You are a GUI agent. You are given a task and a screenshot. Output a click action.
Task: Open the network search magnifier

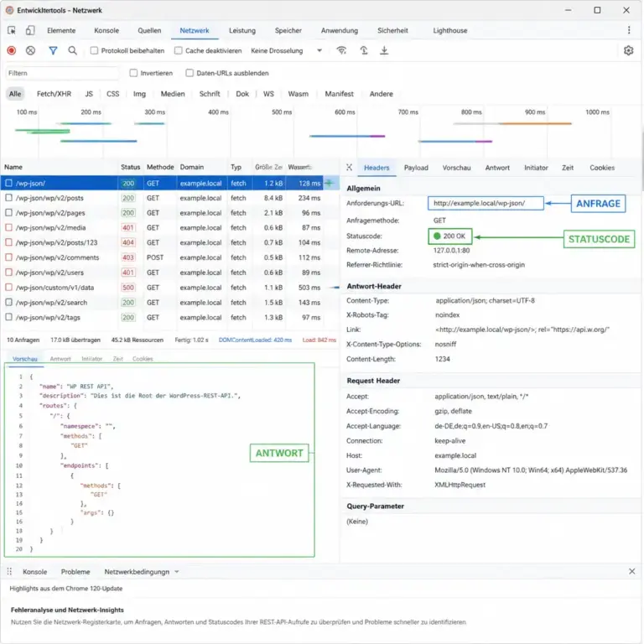click(72, 50)
